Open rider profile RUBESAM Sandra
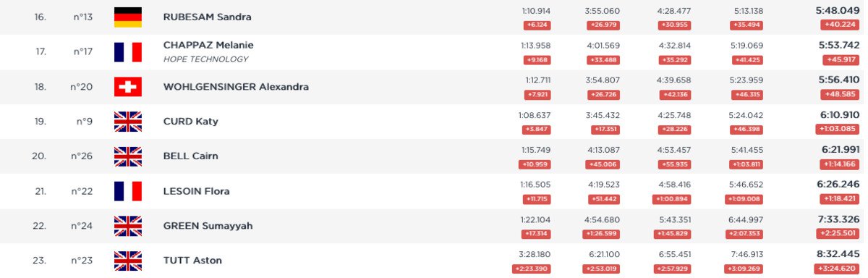Viewport: 868px width, 278px height. point(208,17)
